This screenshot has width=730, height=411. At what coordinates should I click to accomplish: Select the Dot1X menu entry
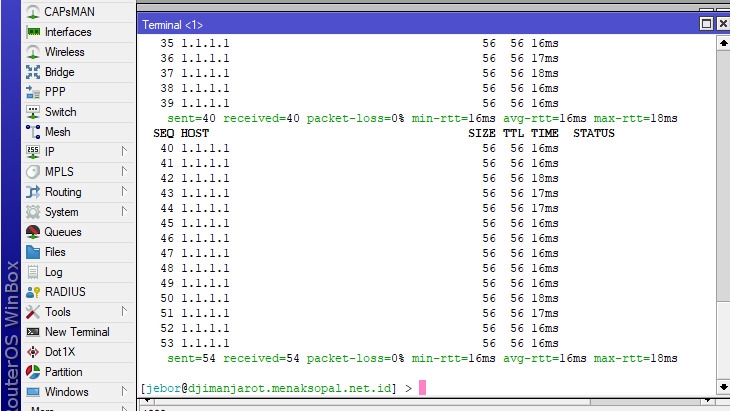pyautogui.click(x=59, y=352)
